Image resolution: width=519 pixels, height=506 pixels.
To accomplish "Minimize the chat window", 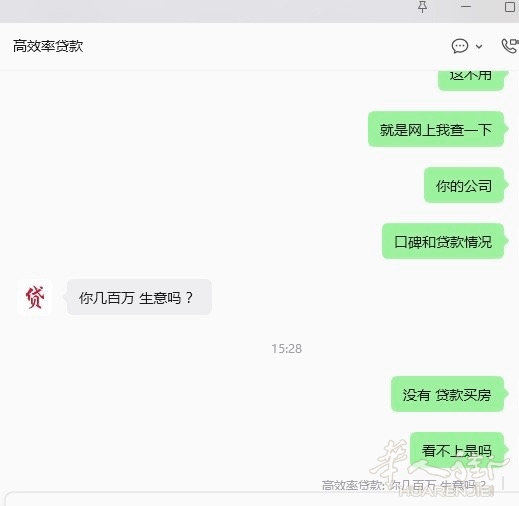I will click(x=466, y=7).
